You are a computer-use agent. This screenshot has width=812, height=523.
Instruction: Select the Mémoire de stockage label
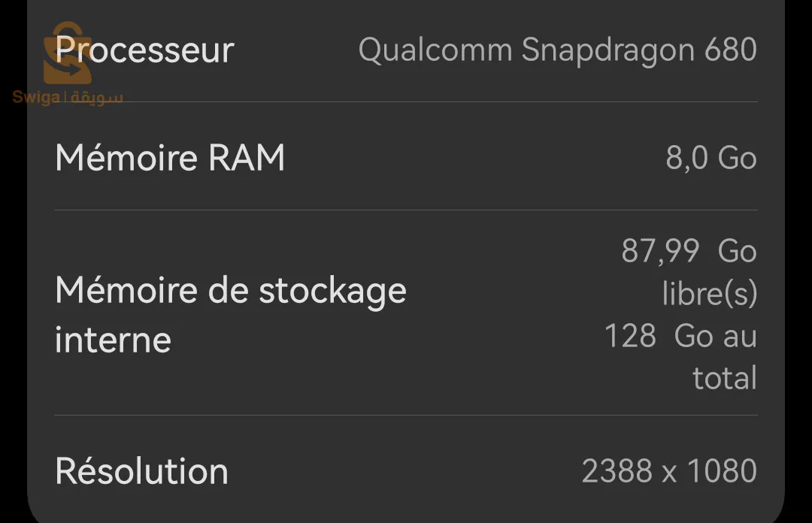coord(230,290)
